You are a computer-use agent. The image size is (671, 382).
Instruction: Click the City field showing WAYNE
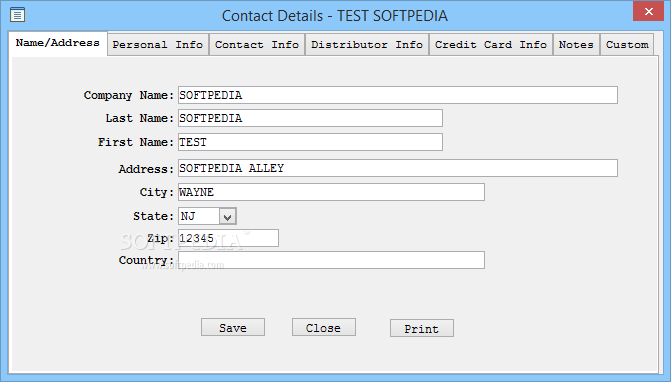pos(331,192)
